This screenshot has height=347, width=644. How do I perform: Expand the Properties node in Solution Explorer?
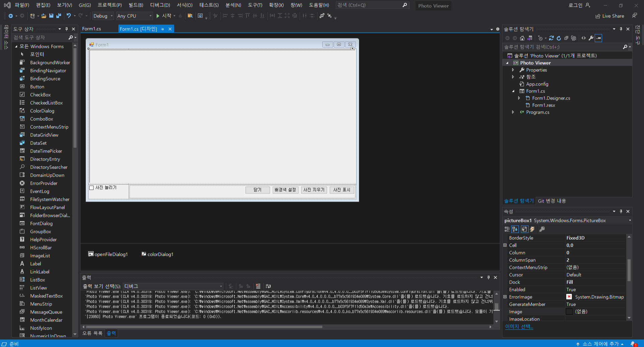[513, 70]
